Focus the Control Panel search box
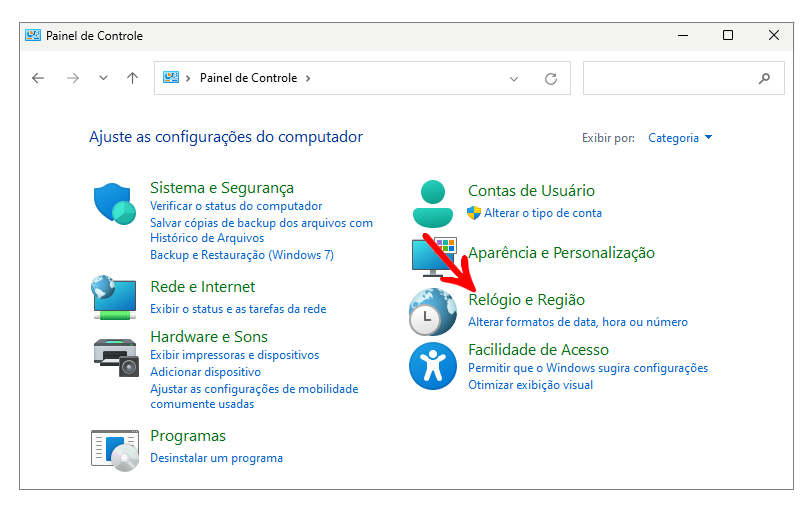The image size is (806, 523). (x=670, y=78)
